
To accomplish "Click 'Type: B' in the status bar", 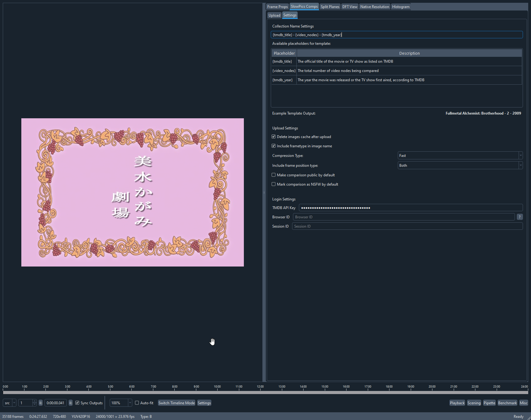I will click(146, 416).
